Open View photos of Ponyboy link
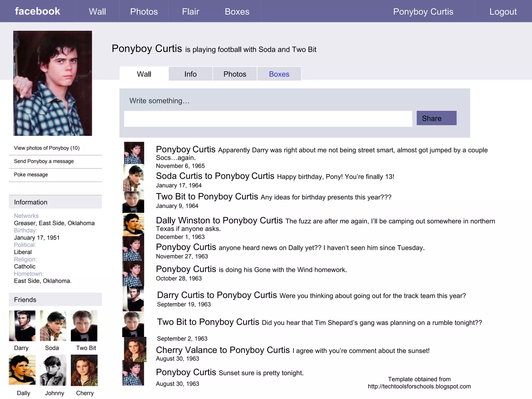The width and height of the screenshot is (532, 399). coord(47,148)
